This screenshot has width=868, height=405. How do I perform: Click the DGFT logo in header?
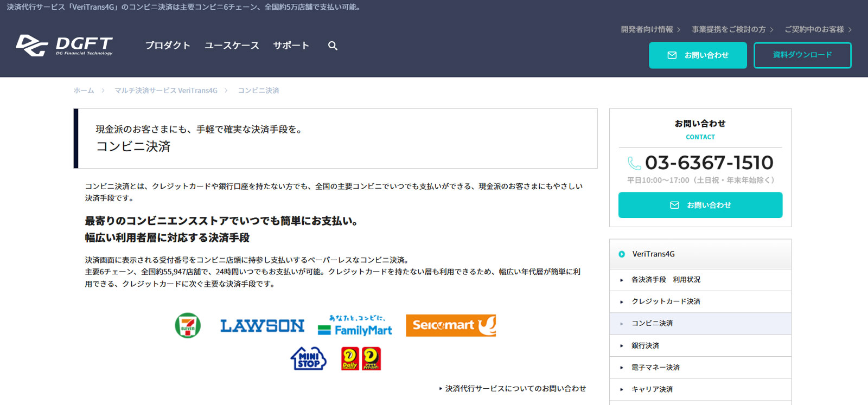click(x=64, y=46)
